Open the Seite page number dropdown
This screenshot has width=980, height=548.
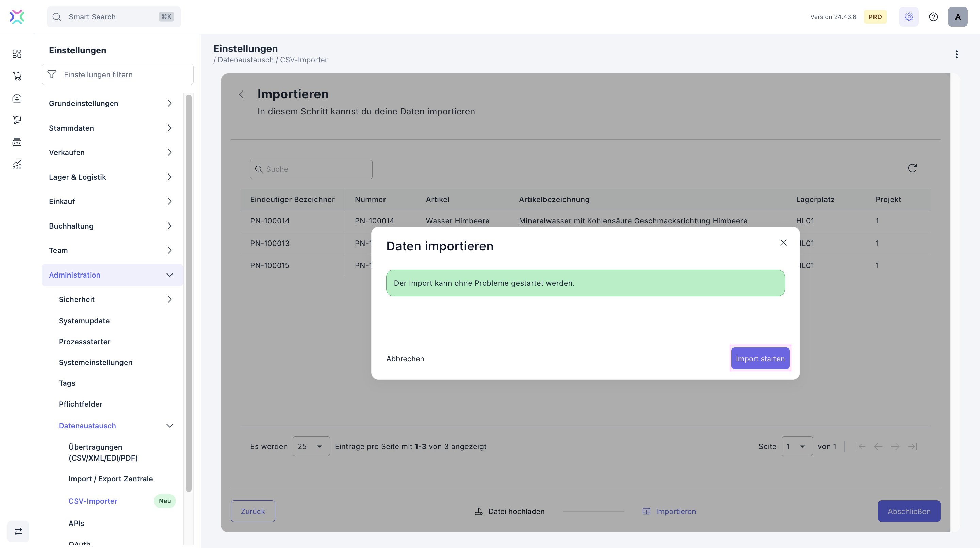coord(797,447)
